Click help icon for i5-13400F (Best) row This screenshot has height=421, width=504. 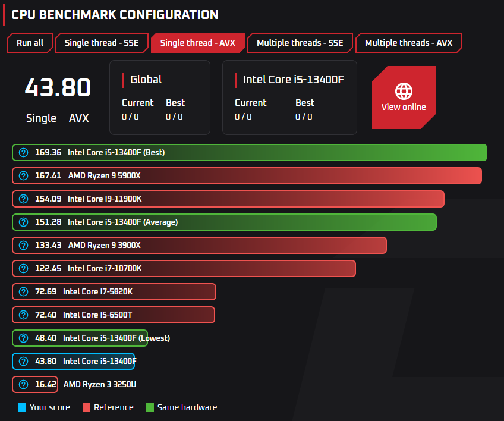coord(23,152)
